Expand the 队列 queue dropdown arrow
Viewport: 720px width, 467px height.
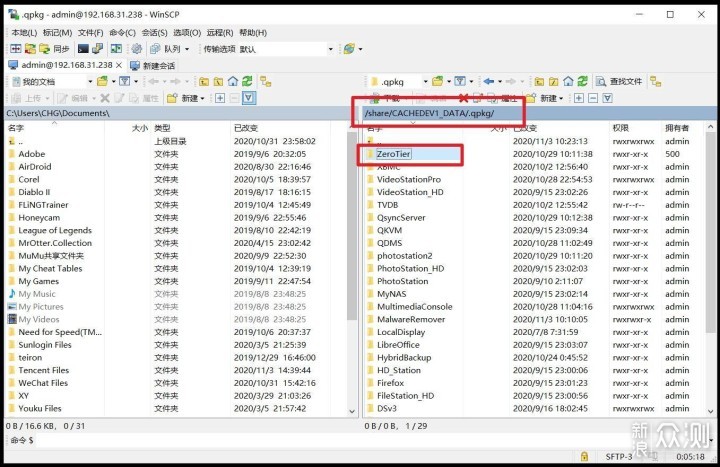tap(187, 49)
